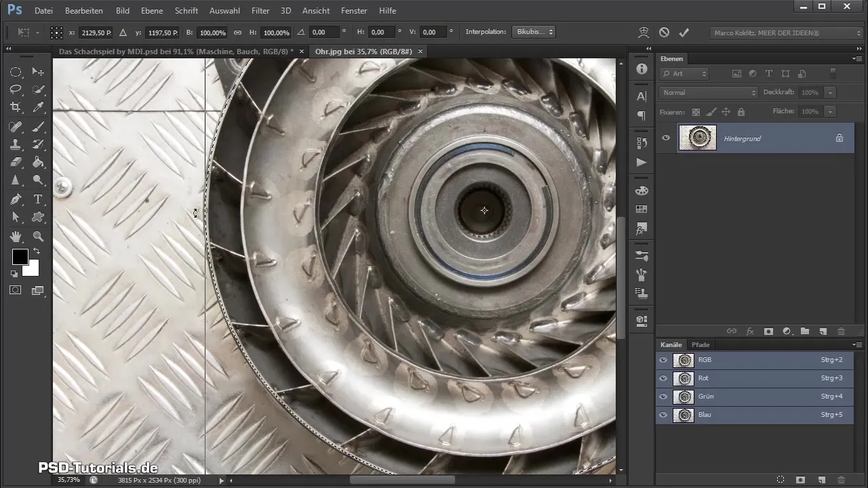
Task: Open the workspace switcher dropdown
Action: 786,33
